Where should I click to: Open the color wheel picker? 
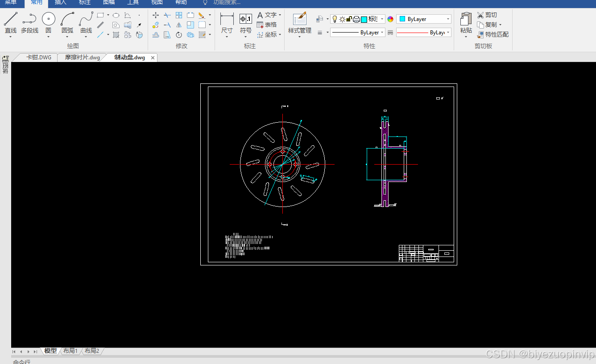point(390,19)
